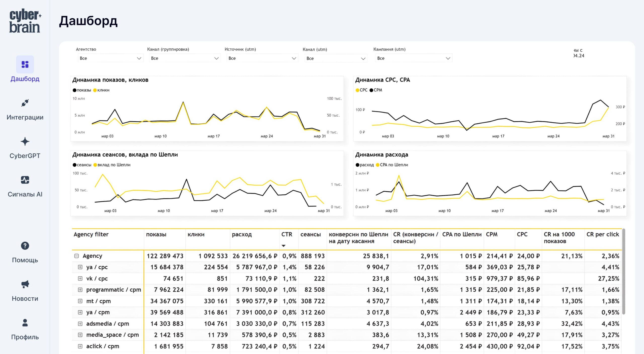Open the Источник (utm) dropdown
Screen dimensions: 644x354
coord(262,58)
